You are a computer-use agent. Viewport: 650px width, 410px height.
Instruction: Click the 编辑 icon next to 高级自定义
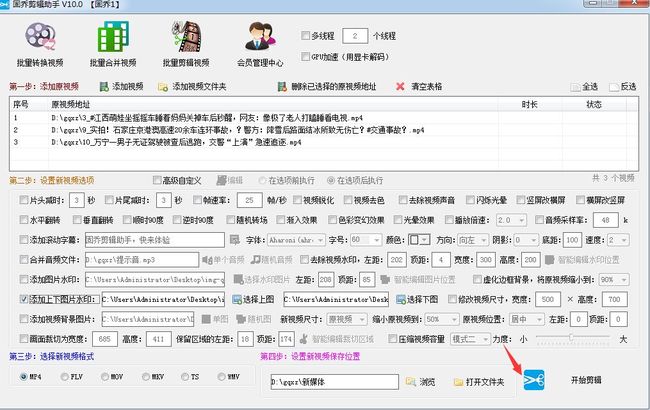click(221, 180)
